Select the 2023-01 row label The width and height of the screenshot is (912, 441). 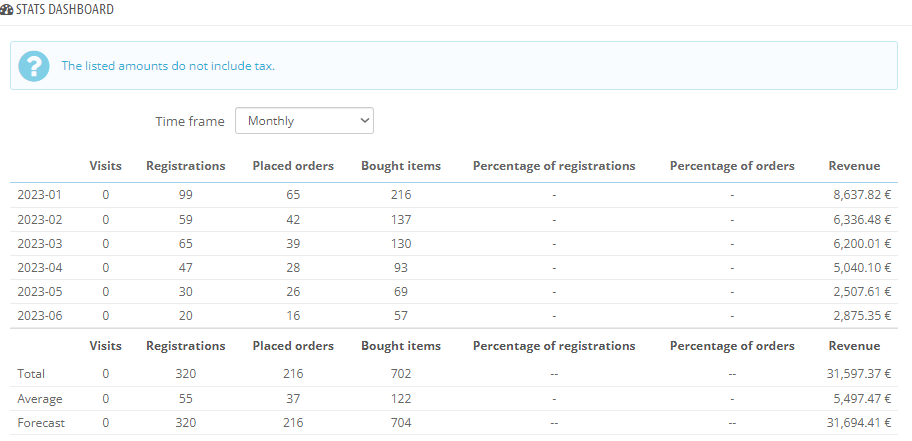click(37, 195)
